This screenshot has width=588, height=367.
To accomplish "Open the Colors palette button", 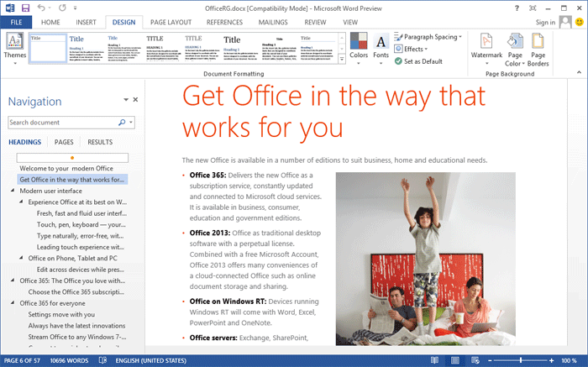I will [x=359, y=49].
